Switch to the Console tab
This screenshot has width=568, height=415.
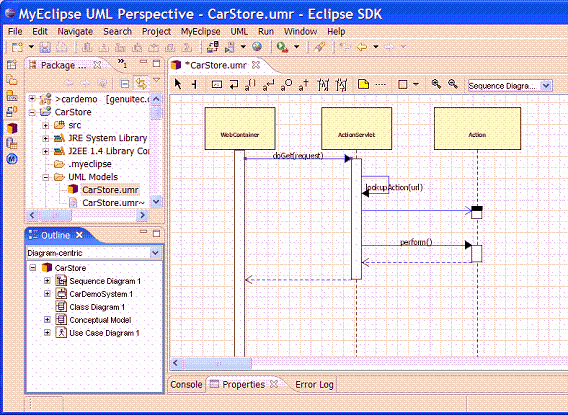pyautogui.click(x=186, y=385)
